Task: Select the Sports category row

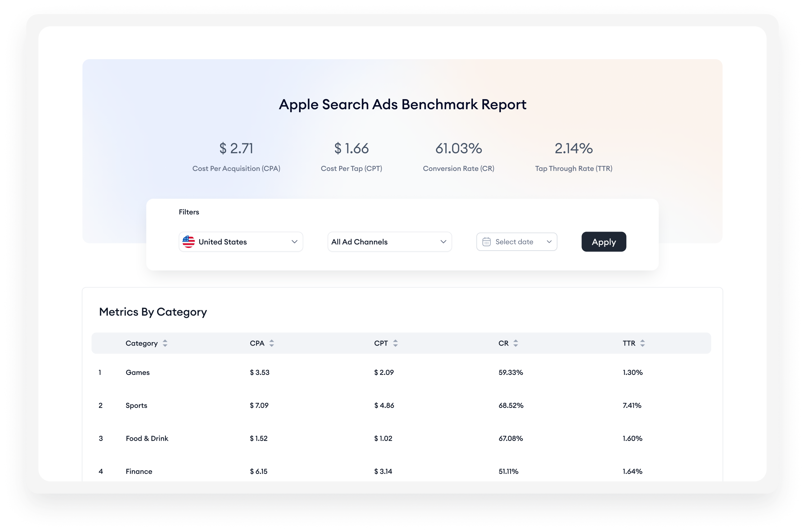Action: [x=401, y=405]
